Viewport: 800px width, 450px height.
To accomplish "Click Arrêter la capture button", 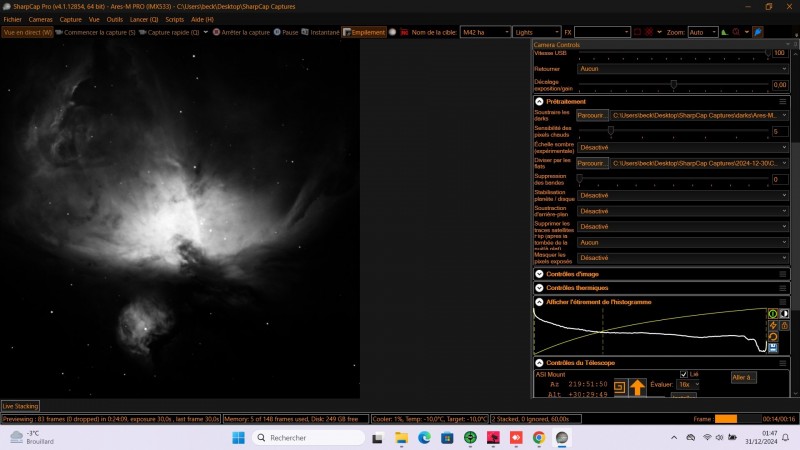I will coord(241,32).
